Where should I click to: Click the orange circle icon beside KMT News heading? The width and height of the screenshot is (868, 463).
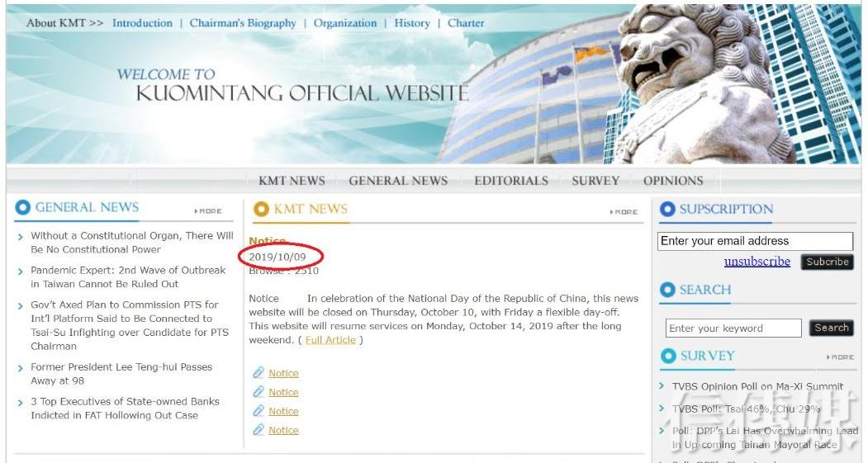[262, 210]
